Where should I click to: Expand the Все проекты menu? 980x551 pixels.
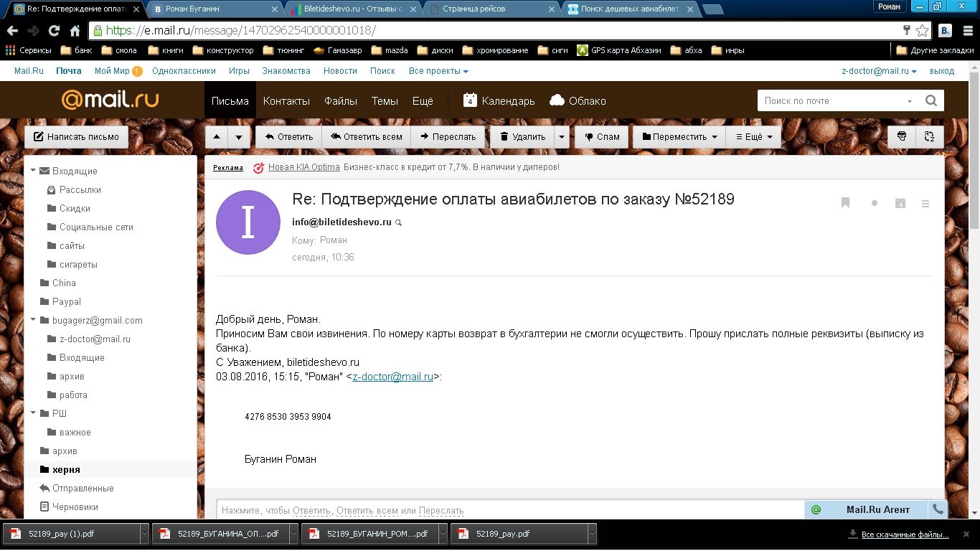438,71
